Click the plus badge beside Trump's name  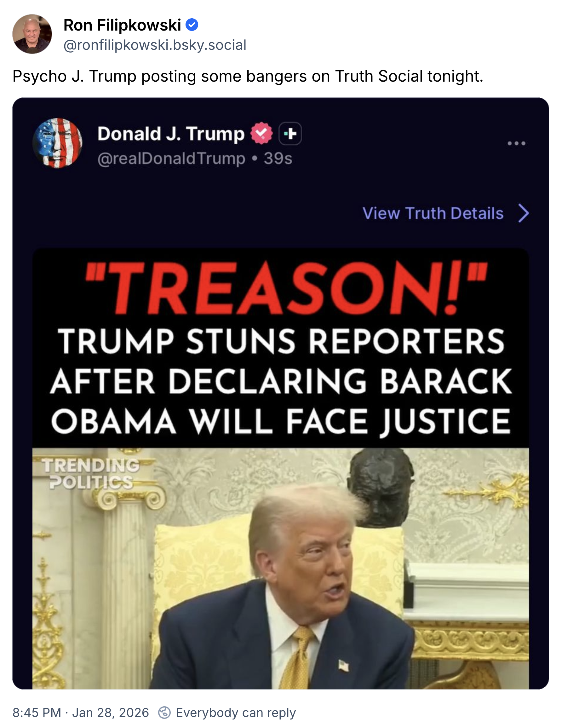click(x=290, y=134)
